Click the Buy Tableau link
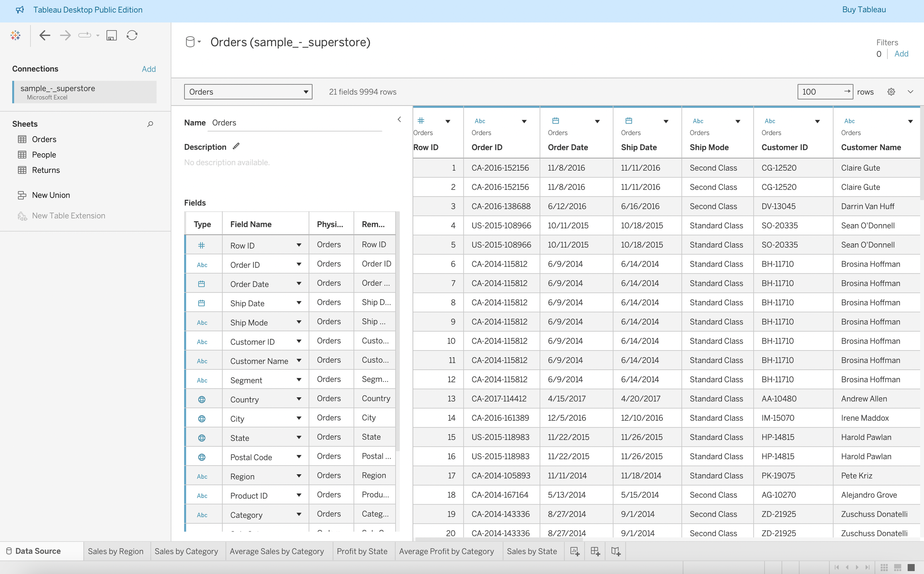 864,10
